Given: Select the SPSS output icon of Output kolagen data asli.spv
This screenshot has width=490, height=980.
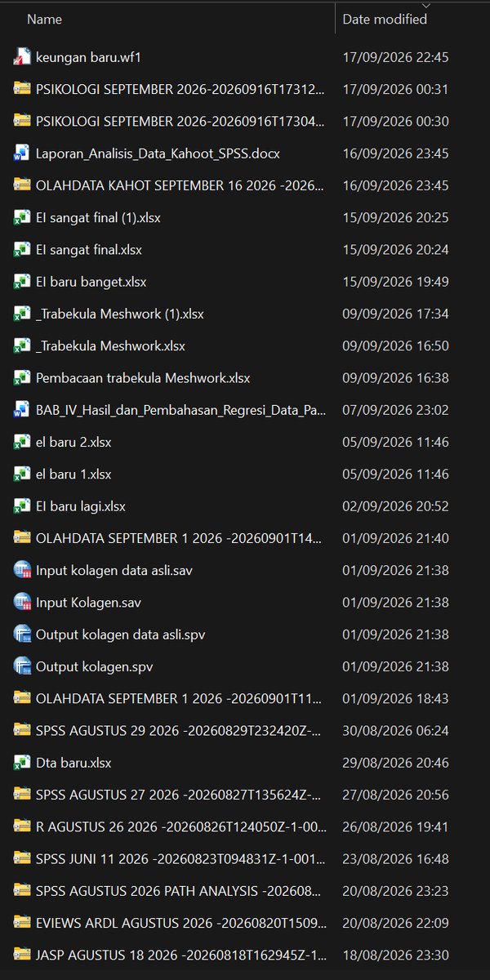Looking at the screenshot, I should click(22, 635).
